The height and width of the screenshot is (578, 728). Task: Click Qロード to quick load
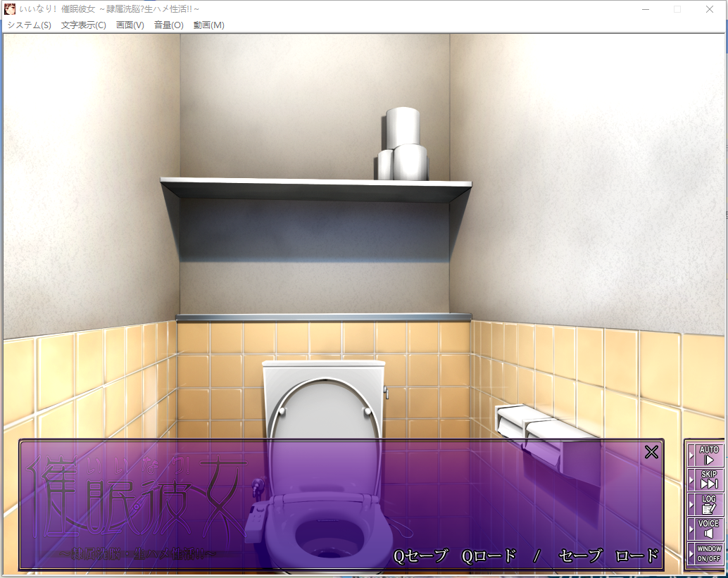(489, 555)
